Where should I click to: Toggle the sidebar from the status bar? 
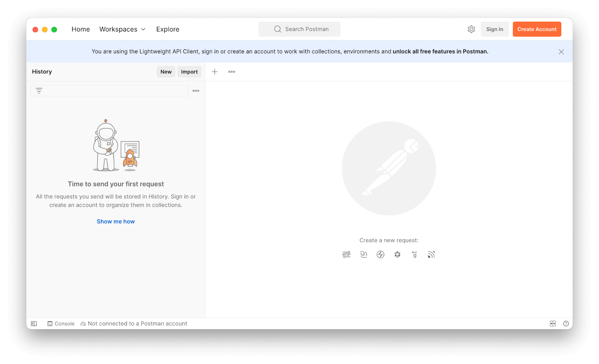34,324
